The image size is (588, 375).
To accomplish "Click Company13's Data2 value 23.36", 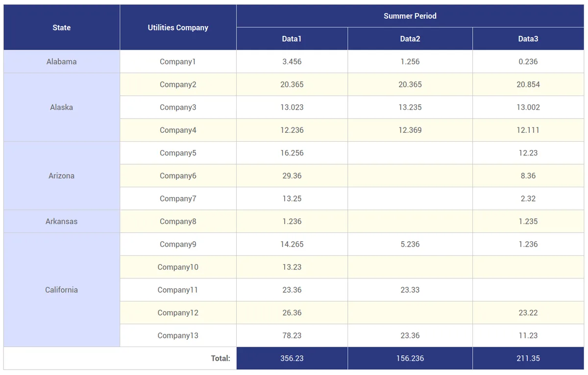I will click(410, 336).
